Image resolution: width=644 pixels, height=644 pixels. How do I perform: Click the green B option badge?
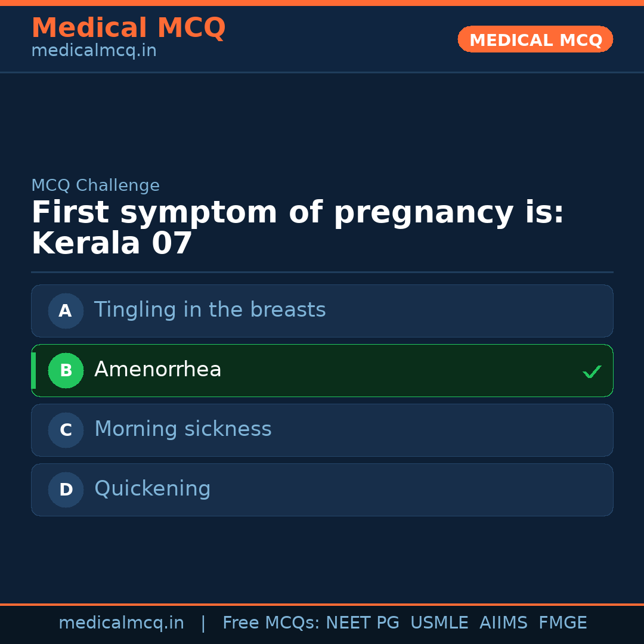click(x=66, y=370)
